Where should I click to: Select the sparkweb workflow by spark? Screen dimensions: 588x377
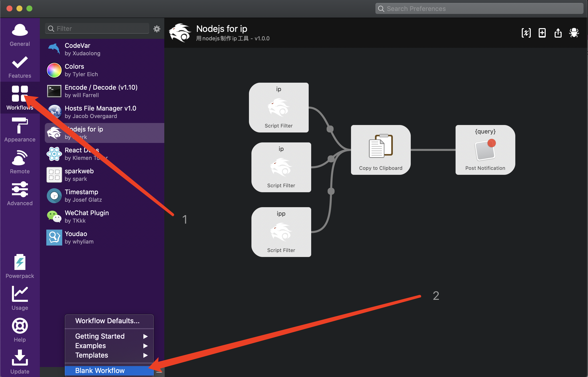(105, 175)
